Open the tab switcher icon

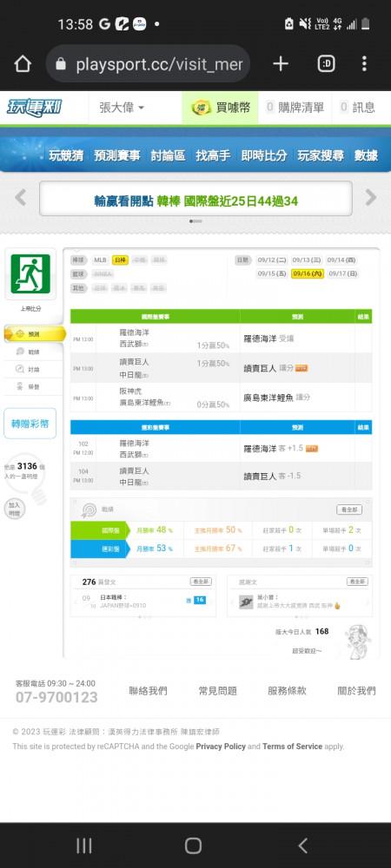[x=326, y=64]
